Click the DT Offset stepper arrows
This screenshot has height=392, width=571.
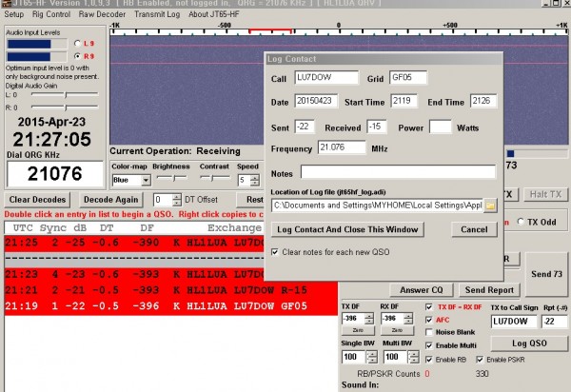177,200
